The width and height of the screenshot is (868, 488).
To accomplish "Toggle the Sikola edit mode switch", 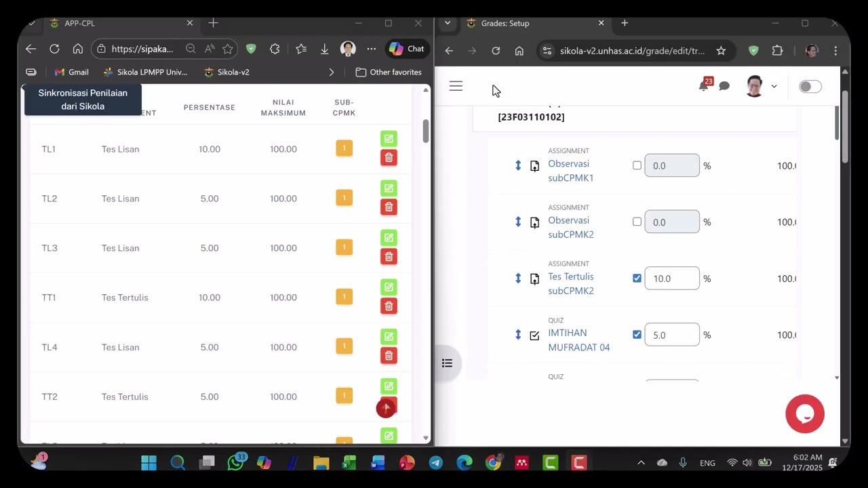I will (810, 86).
